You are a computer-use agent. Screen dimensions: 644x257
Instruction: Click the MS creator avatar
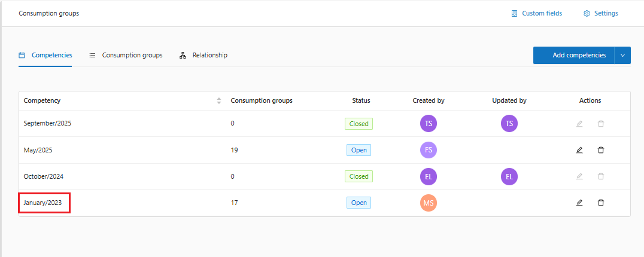coord(429,203)
